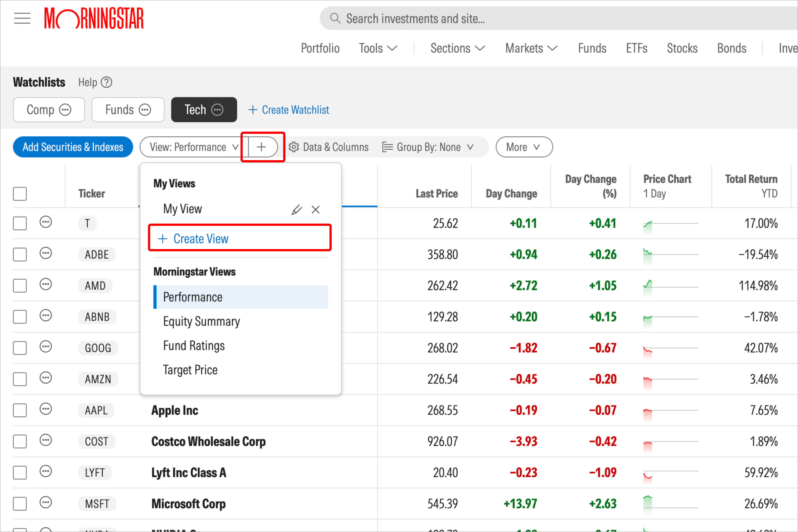Check the box for ticker T
798x532 pixels.
click(20, 224)
